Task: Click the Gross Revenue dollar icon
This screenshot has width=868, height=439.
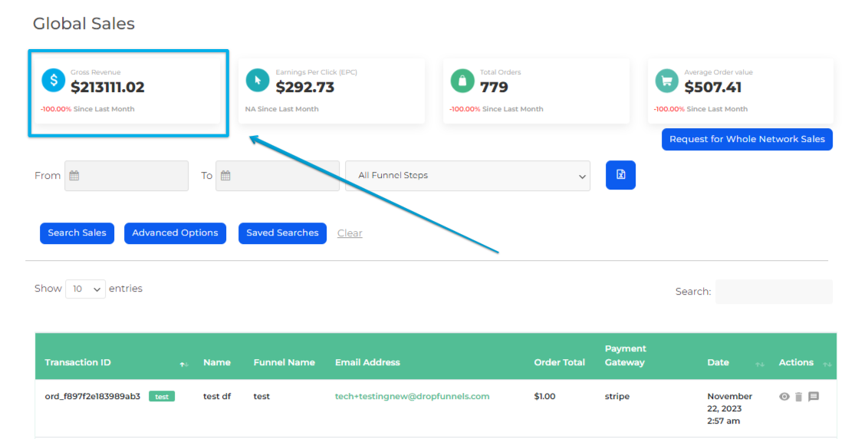Action: tap(54, 80)
